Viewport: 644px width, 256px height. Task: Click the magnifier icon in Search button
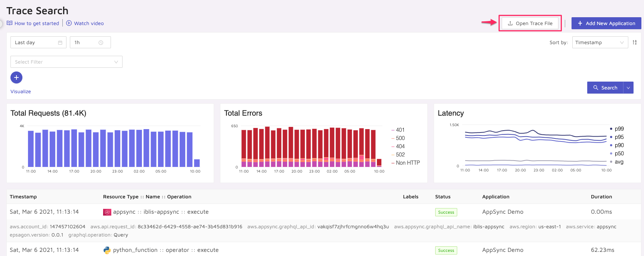tap(596, 88)
